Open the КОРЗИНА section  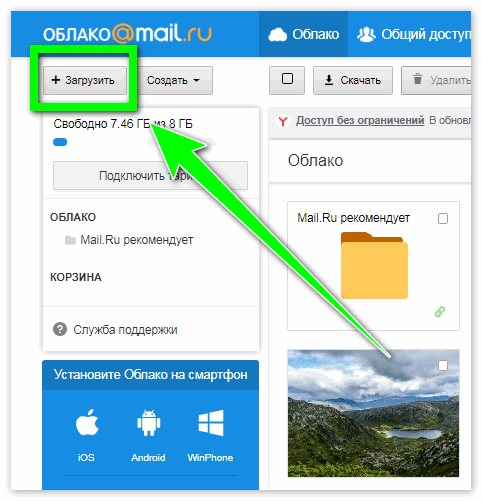coord(76,277)
